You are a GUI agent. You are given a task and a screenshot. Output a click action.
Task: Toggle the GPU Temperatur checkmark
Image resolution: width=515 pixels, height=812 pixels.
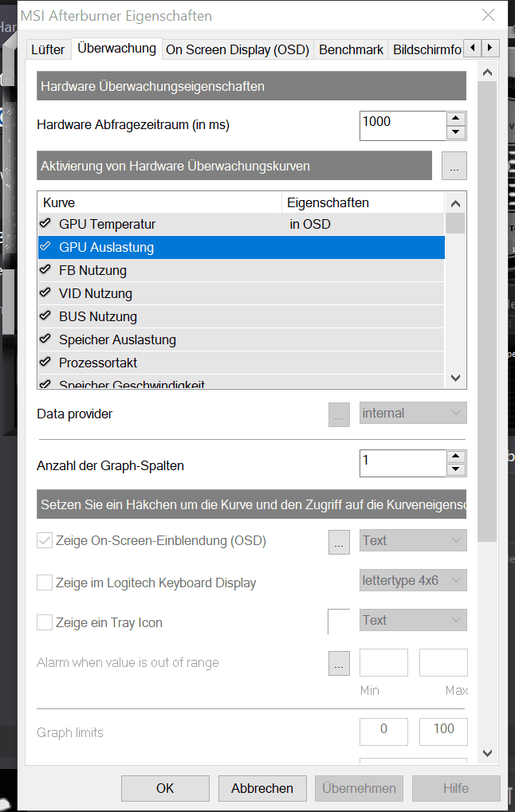tap(45, 224)
